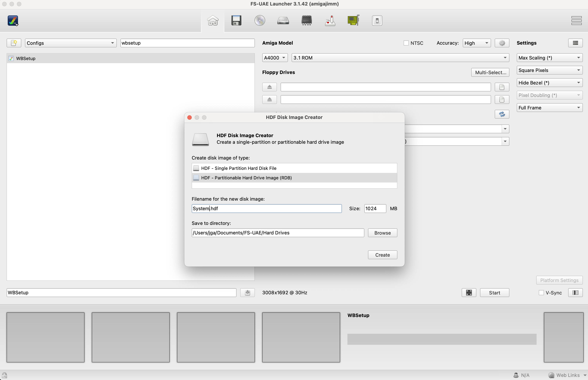Switch to the home main tab
Image resolution: width=588 pixels, height=380 pixels.
212,21
